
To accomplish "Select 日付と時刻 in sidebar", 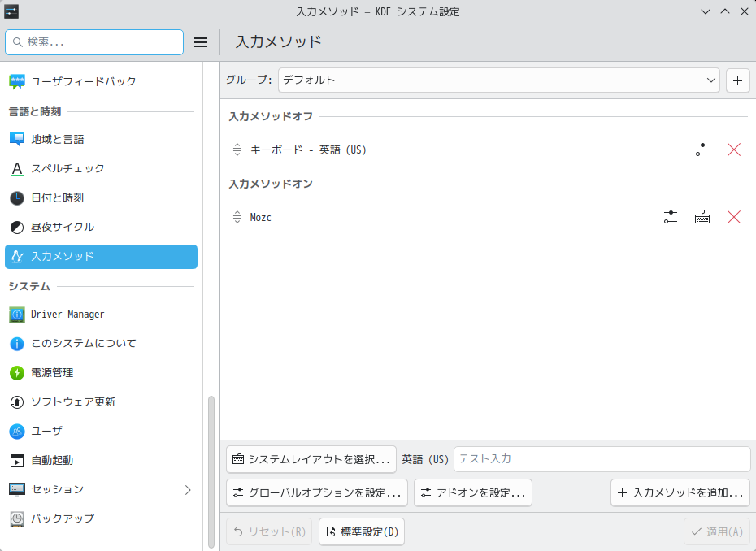I will (102, 198).
